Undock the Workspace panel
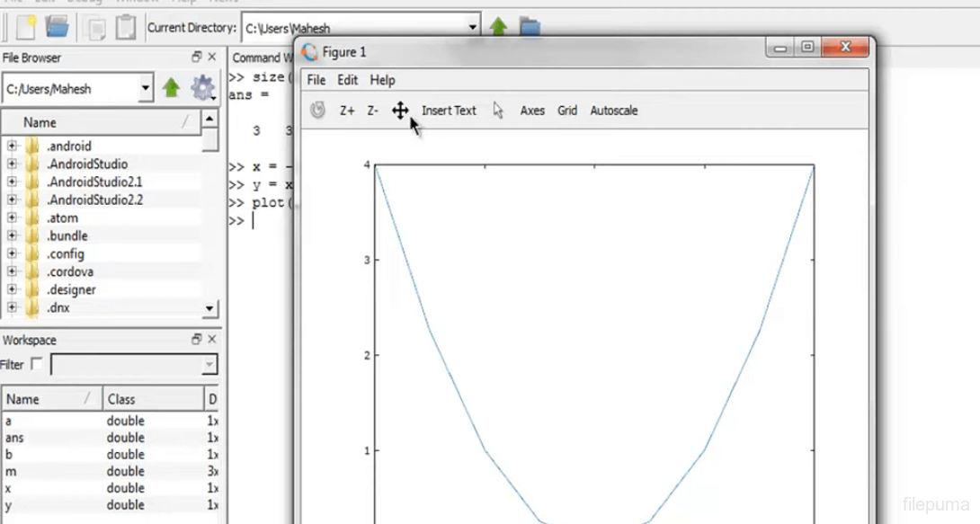Screen dimensions: 980x524 click(196, 339)
